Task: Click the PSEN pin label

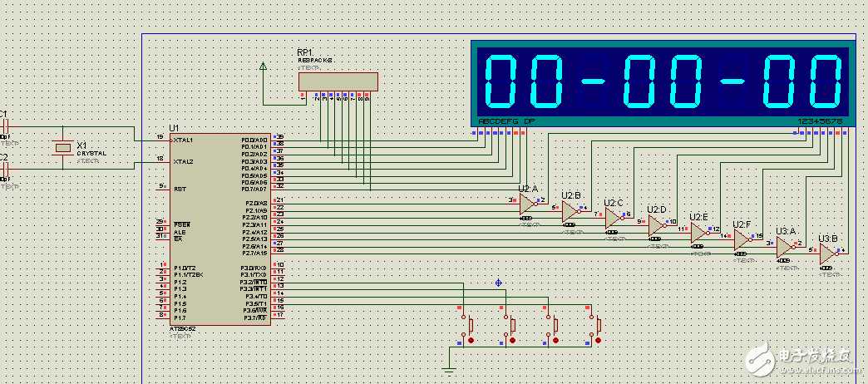Action: [x=181, y=224]
